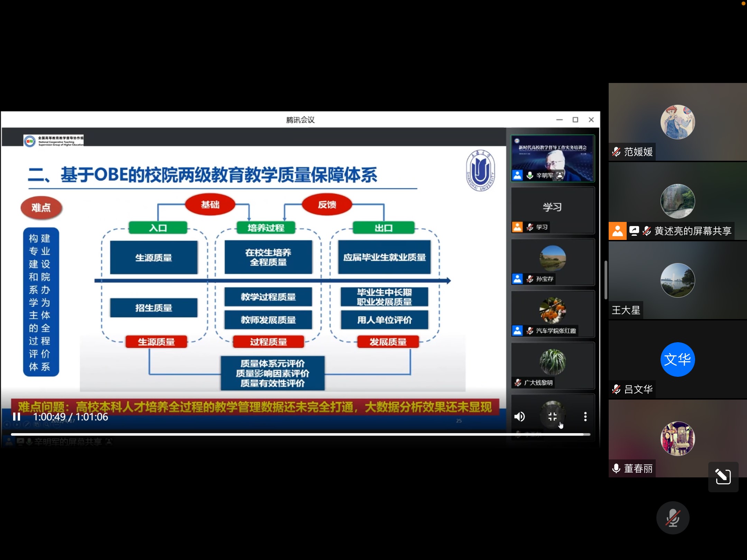This screenshot has width=747, height=560.
Task: Click the 辛明军 speaker video thumbnail
Action: (x=553, y=158)
